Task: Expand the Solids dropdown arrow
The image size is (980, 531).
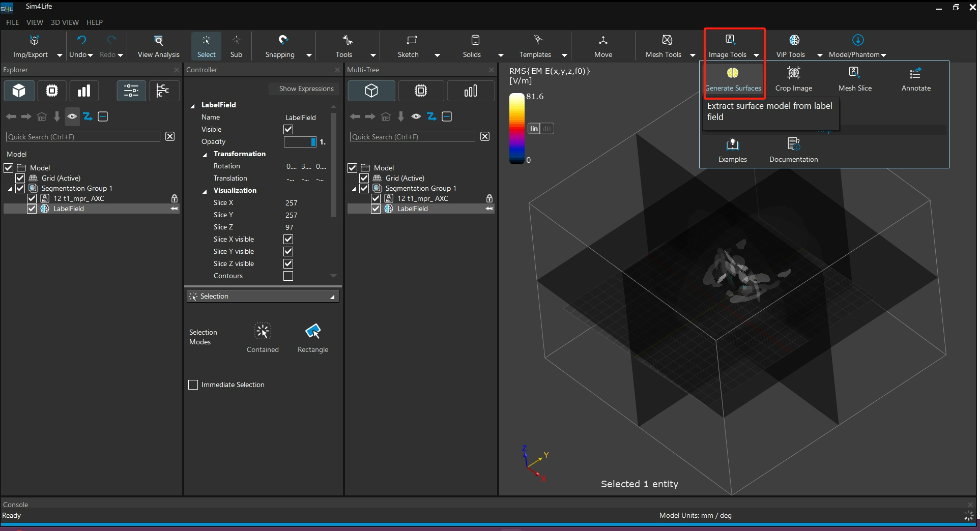Action: click(501, 55)
